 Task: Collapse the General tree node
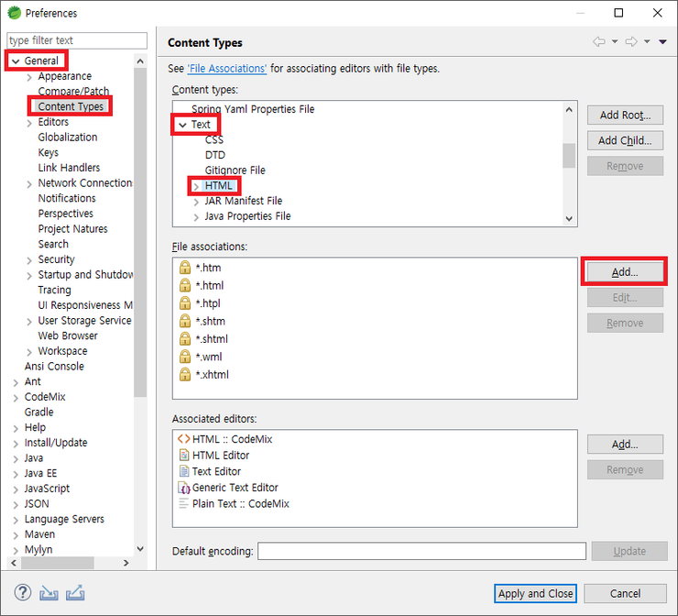(x=16, y=61)
